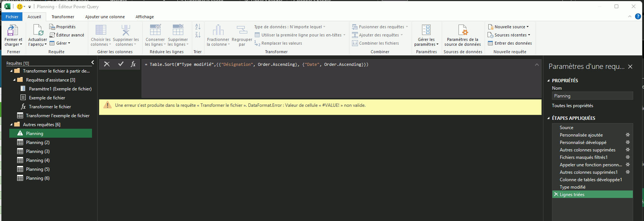Cancel the formula with the X icon
The image size is (644, 221).
coord(107,64)
